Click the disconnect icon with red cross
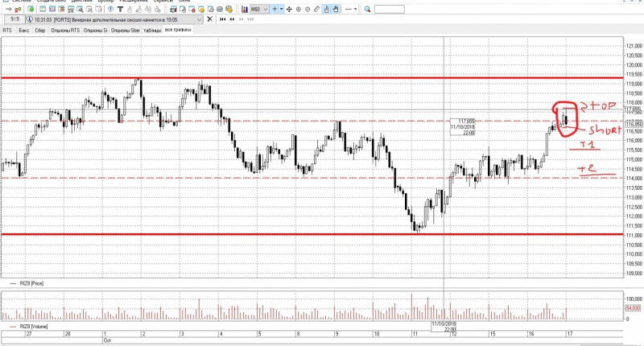Image resolution: width=644 pixels, height=346 pixels. (18, 9)
